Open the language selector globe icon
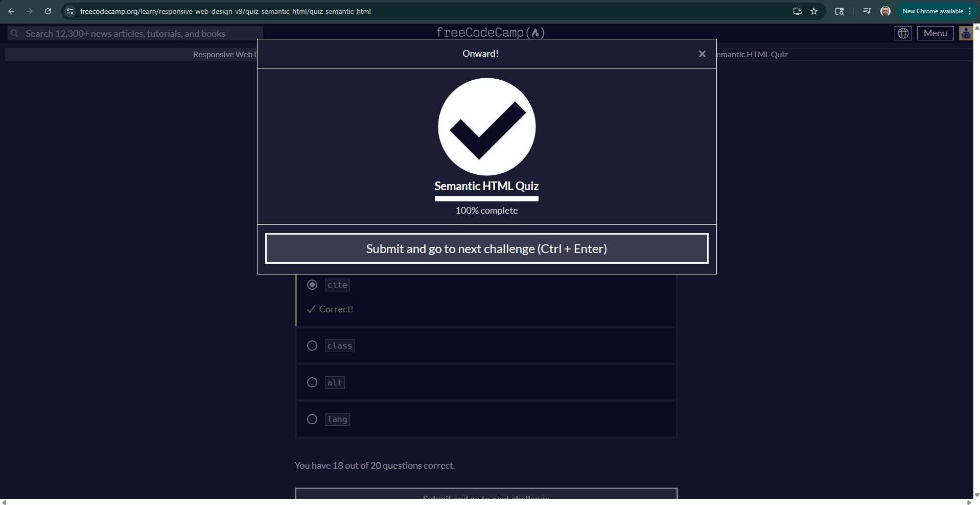The image size is (980, 505). point(903,33)
